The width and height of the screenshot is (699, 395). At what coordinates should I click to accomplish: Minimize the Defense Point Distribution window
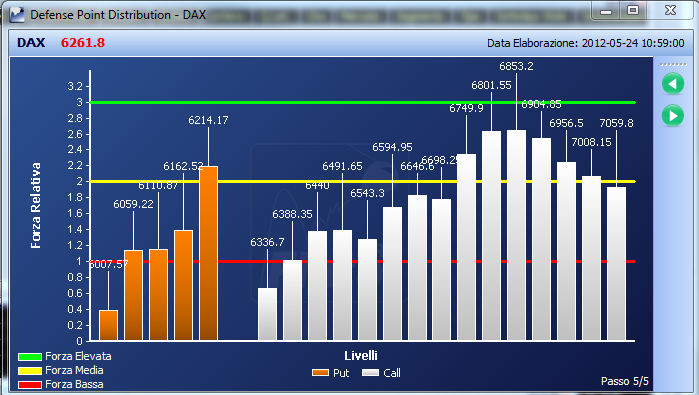coord(606,10)
